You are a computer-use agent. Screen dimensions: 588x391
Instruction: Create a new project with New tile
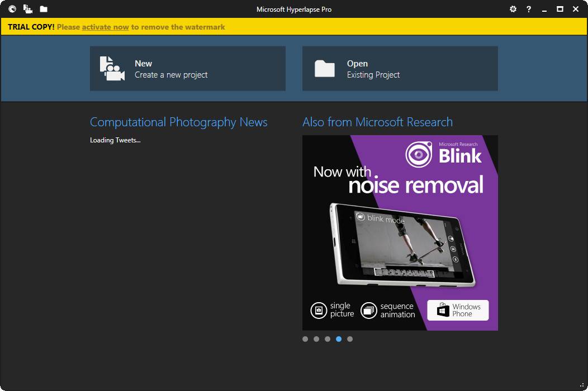[187, 69]
